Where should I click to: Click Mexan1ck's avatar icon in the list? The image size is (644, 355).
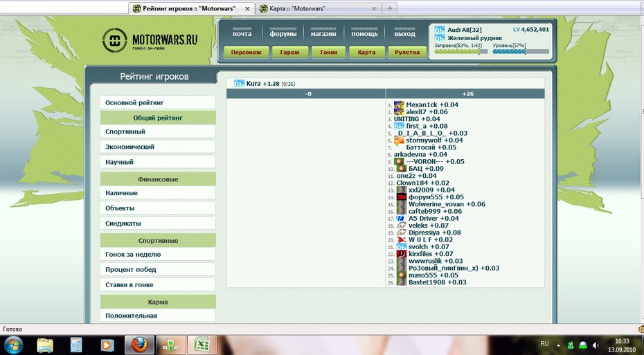tap(399, 105)
